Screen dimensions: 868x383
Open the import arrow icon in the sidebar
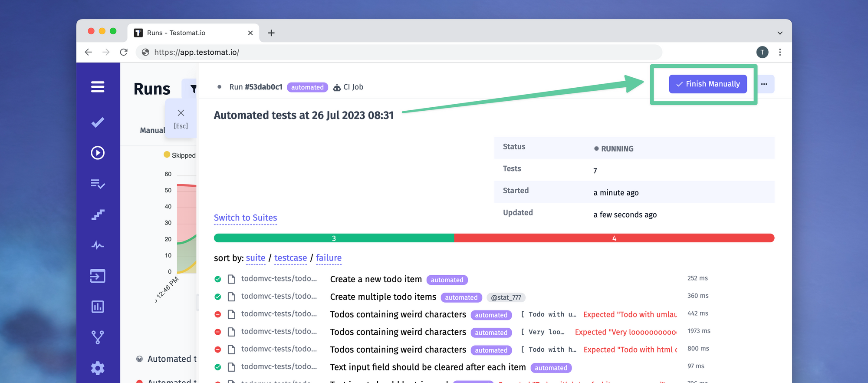[x=98, y=276]
